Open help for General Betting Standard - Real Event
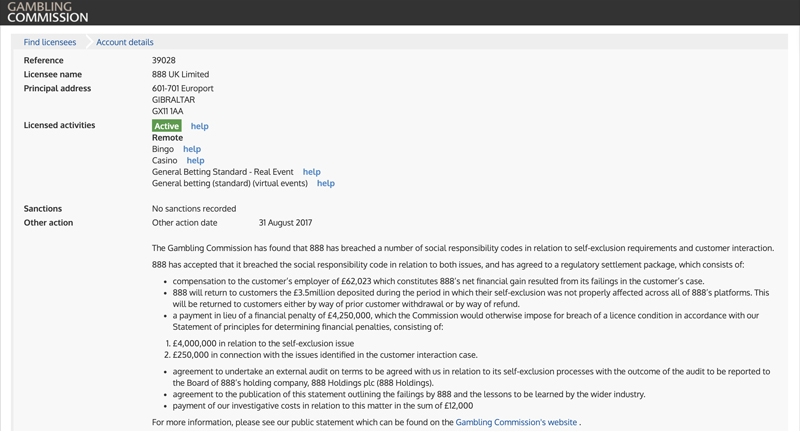 (x=311, y=172)
